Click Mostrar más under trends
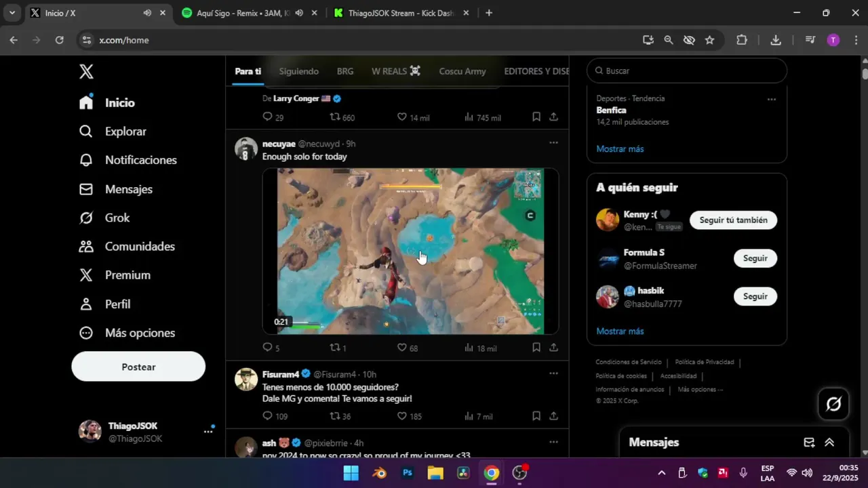This screenshot has width=868, height=488. pos(620,148)
